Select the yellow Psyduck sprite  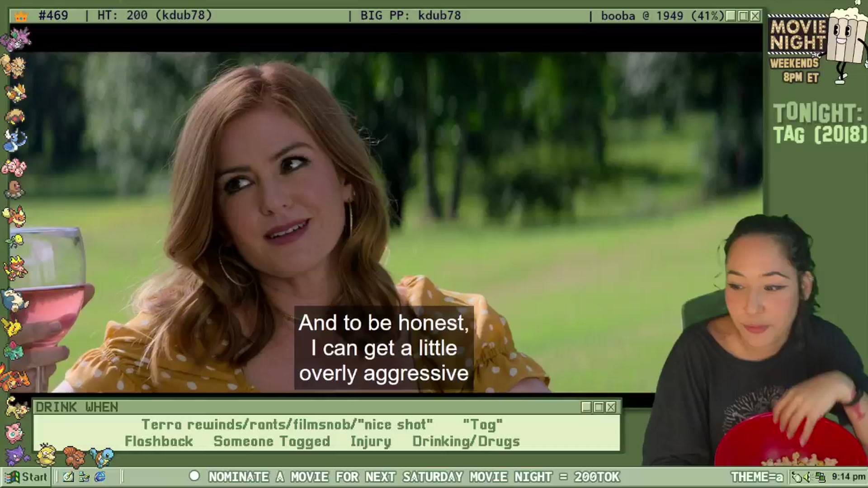(x=47, y=455)
